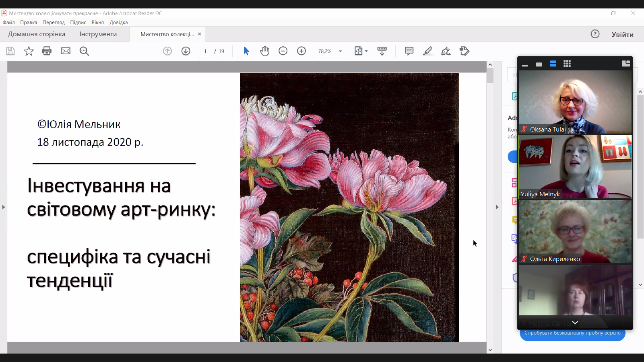
Task: Print the document with printer icon
Action: (47, 51)
